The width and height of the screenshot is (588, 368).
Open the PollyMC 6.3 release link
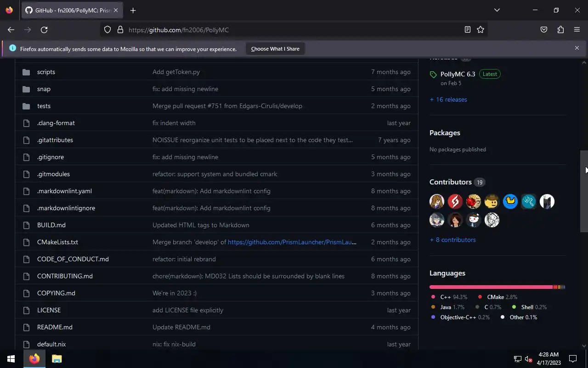458,74
